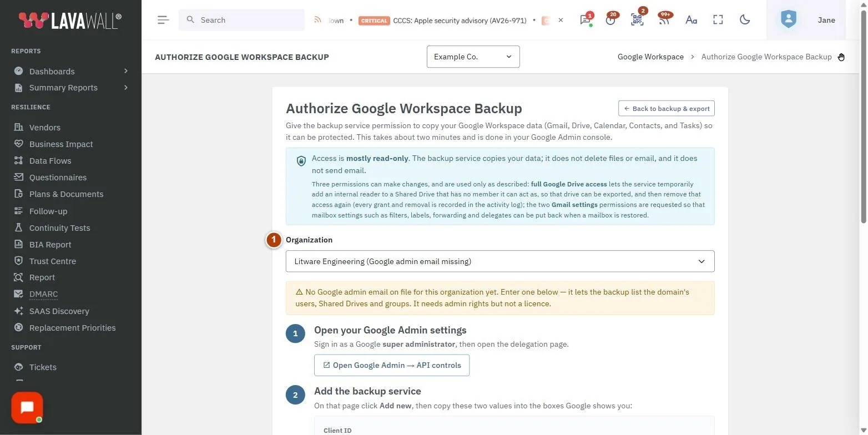
Task: Expand the Dashboards menu chevron
Action: pyautogui.click(x=126, y=71)
